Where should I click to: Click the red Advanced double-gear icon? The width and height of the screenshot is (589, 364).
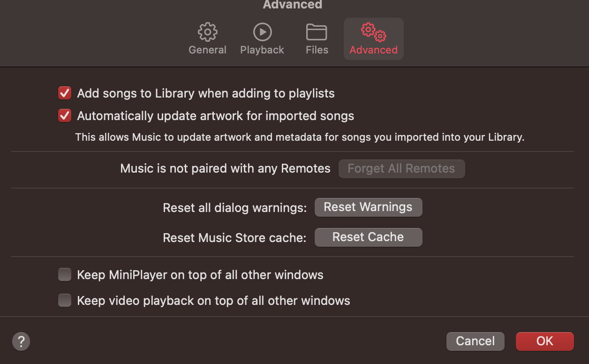[x=373, y=32]
